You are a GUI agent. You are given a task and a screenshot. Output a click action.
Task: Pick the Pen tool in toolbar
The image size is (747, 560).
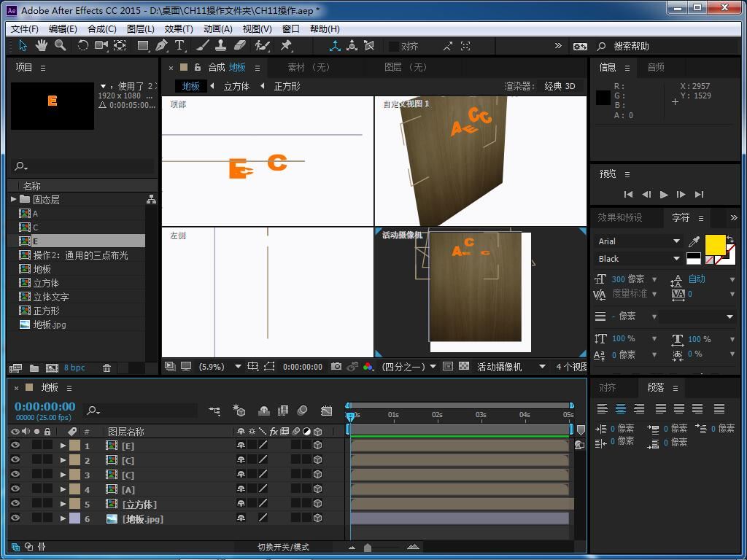coord(161,45)
